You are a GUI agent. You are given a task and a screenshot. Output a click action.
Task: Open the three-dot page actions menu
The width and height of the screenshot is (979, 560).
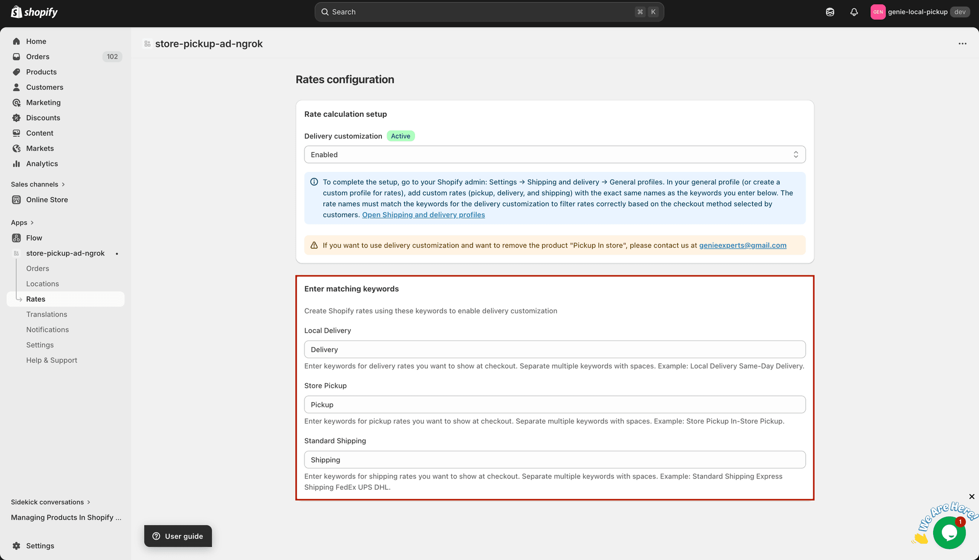pyautogui.click(x=962, y=44)
